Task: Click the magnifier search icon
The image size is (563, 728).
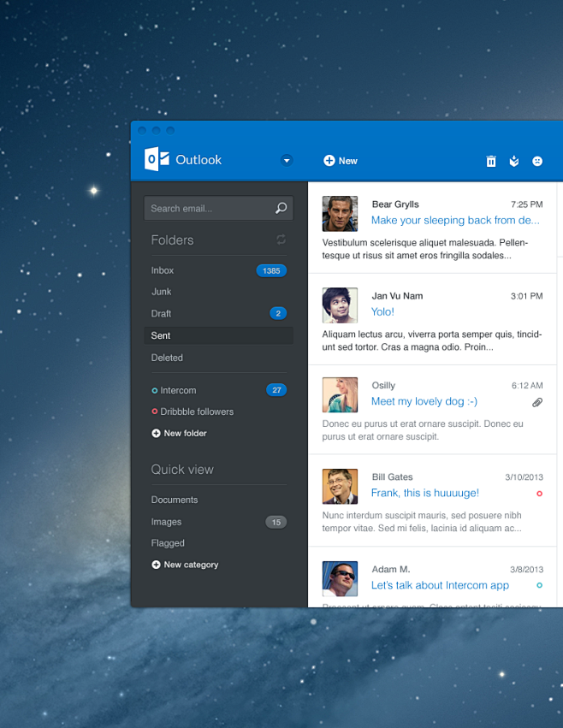Action: tap(281, 208)
